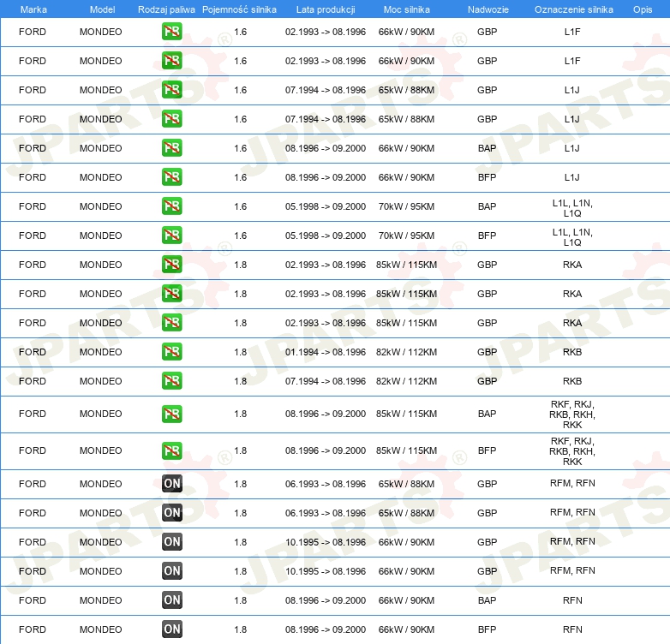This screenshot has width=670, height=644.
Task: Select the RFN engine code in the BFP row
Action: click(572, 629)
